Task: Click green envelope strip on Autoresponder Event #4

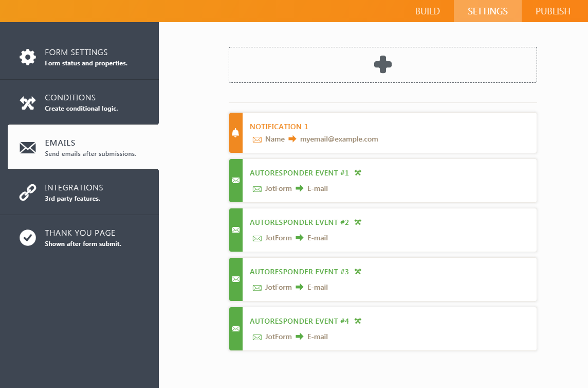Action: pyautogui.click(x=235, y=329)
